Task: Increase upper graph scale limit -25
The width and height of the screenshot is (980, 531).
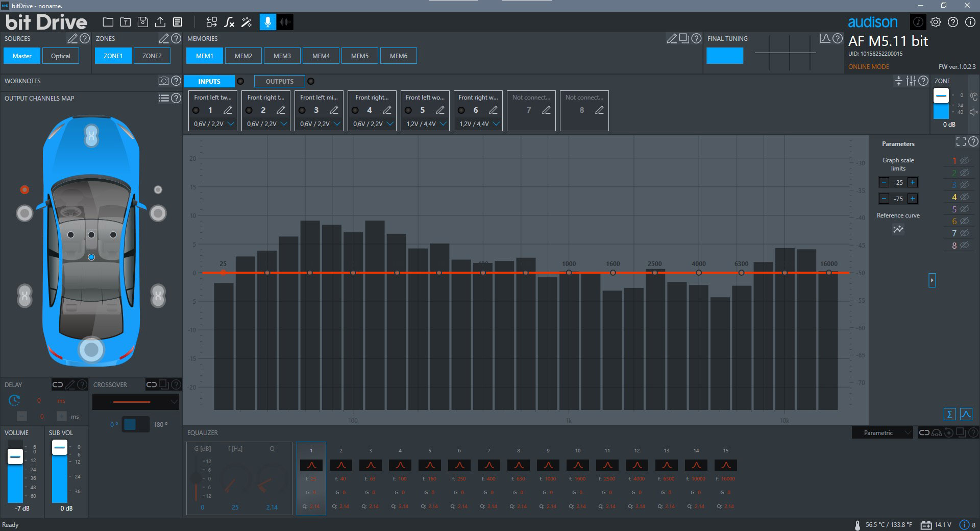Action: coord(913,182)
